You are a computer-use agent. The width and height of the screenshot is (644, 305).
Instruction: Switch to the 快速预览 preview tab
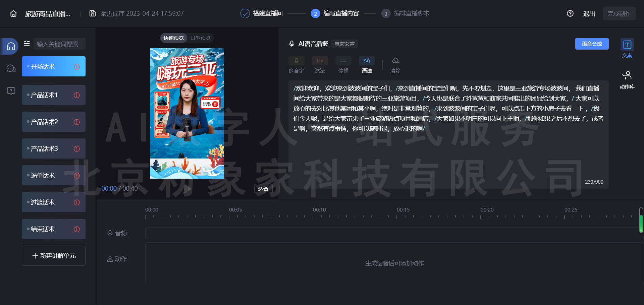click(173, 38)
